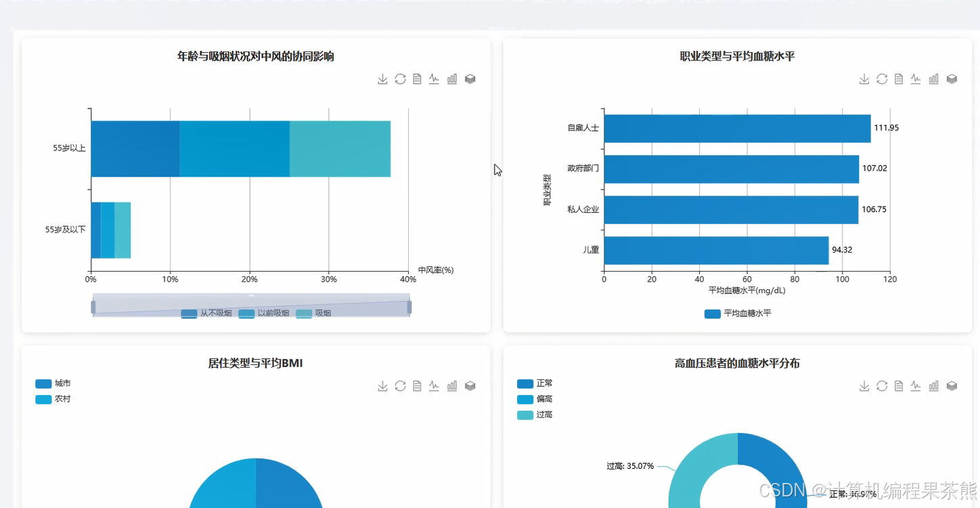Hide the 城市 slice via legend
The height and width of the screenshot is (508, 980).
53,383
